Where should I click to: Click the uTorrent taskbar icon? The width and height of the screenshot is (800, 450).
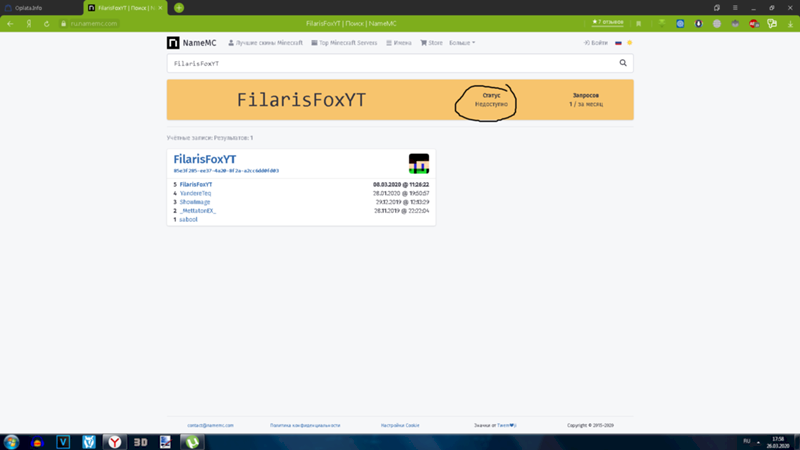[192, 441]
